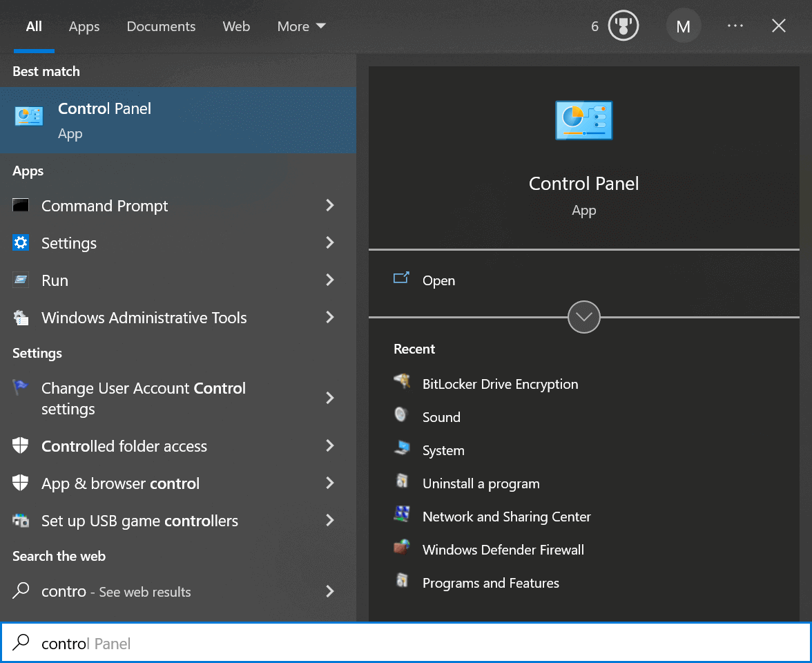Select the Command Prompt result text
812x663 pixels.
(105, 206)
